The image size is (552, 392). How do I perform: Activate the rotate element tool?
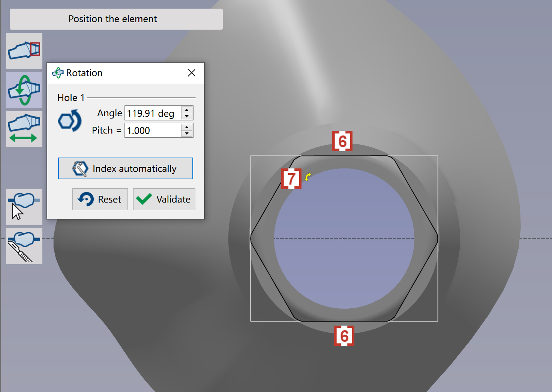tap(24, 90)
